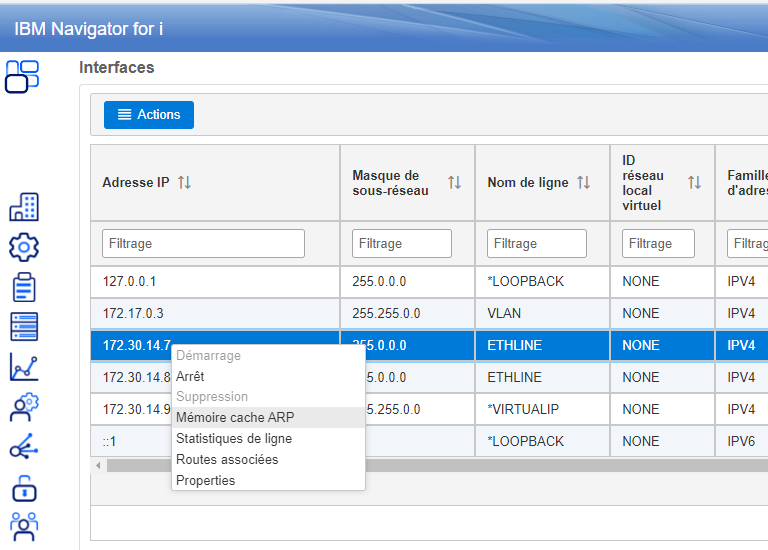Screen dimensions: 768x550
Task: Click the disabled Démarrage menu entry
Action: click(x=268, y=355)
